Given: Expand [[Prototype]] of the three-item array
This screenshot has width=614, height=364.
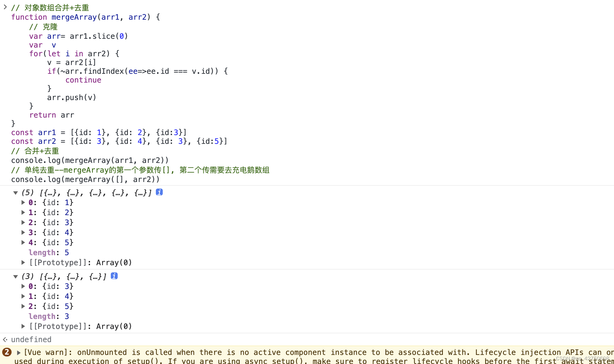Looking at the screenshot, I should click(x=23, y=326).
